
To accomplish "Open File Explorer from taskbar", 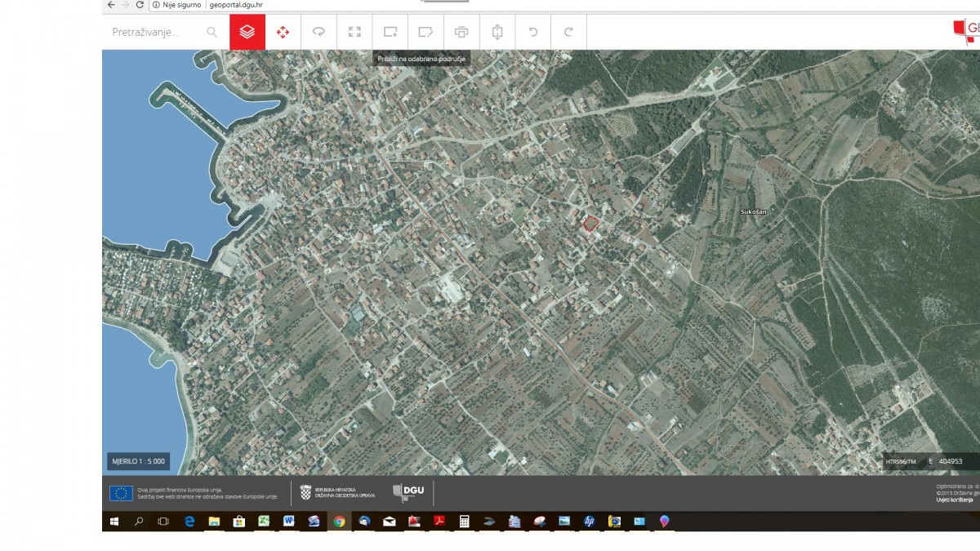I will pyautogui.click(x=214, y=521).
